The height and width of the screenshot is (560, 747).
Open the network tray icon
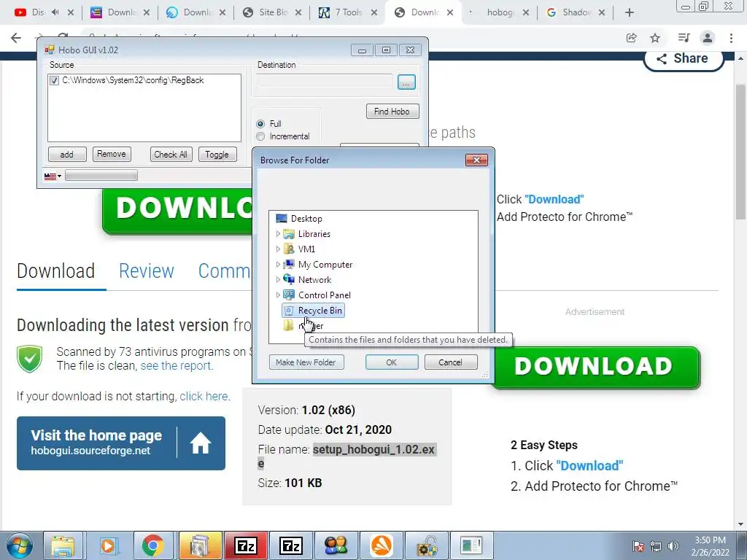[x=656, y=546]
